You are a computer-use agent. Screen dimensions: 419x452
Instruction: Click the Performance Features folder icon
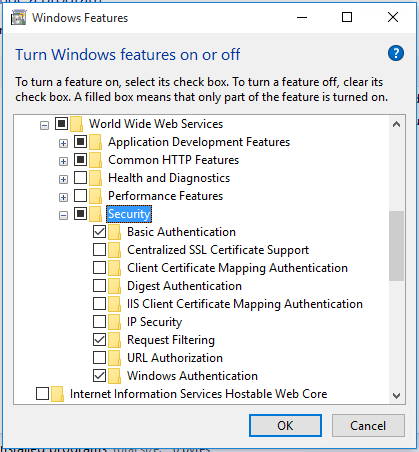pos(96,196)
